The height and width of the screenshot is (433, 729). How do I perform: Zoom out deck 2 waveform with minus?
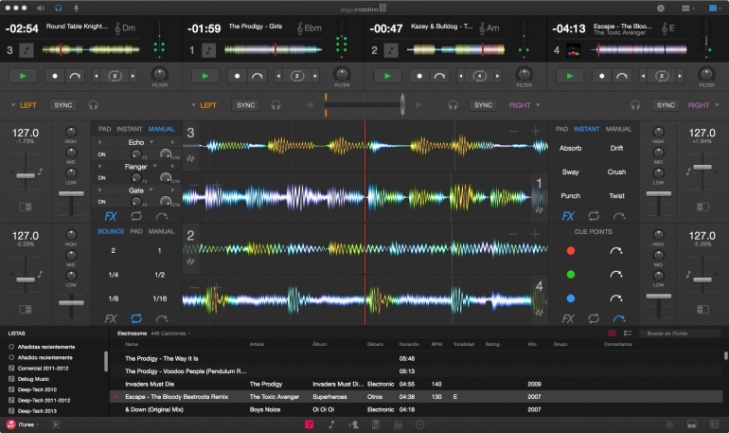(x=513, y=234)
